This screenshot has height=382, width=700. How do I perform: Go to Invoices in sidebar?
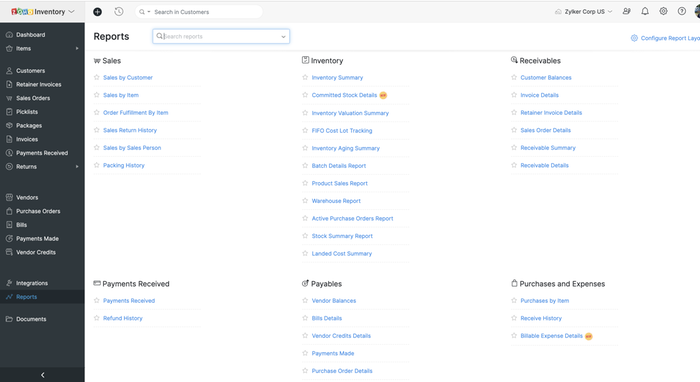[x=27, y=139]
